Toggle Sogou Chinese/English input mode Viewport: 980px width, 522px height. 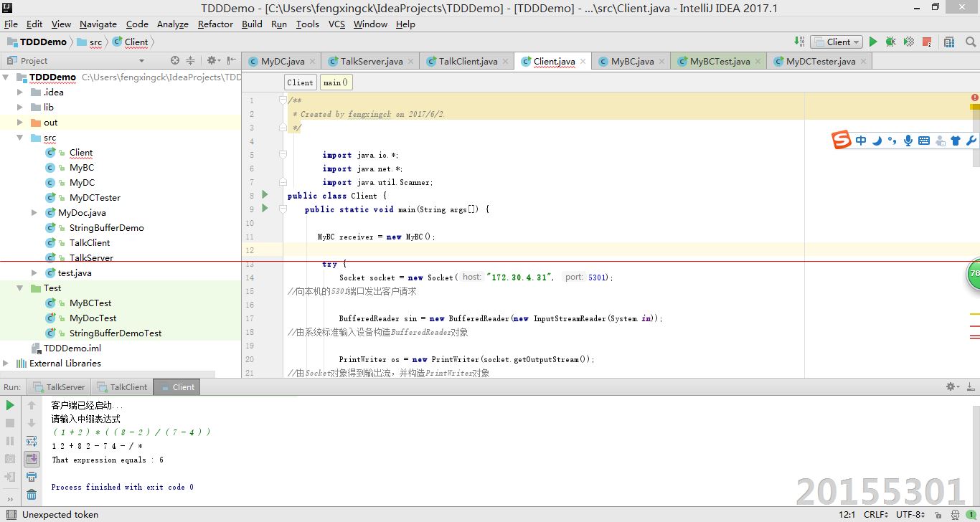click(x=861, y=141)
